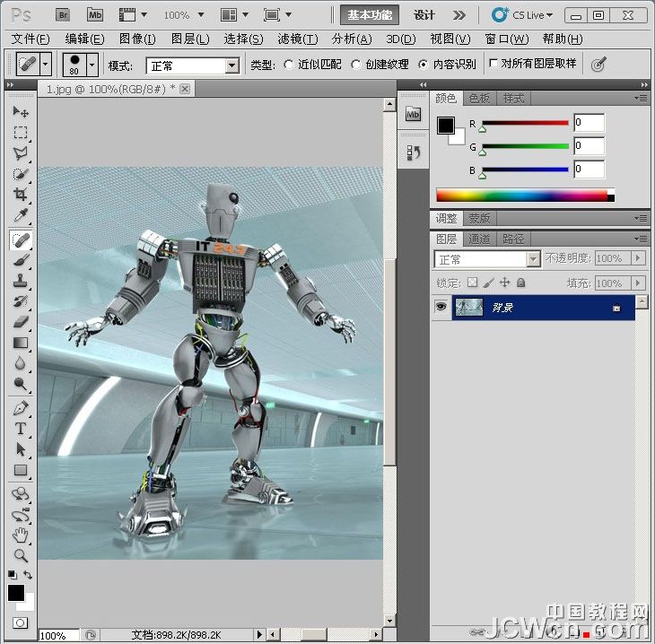Open Mini Bridge from top bar
Screen dimensions: 655x644
(x=95, y=15)
